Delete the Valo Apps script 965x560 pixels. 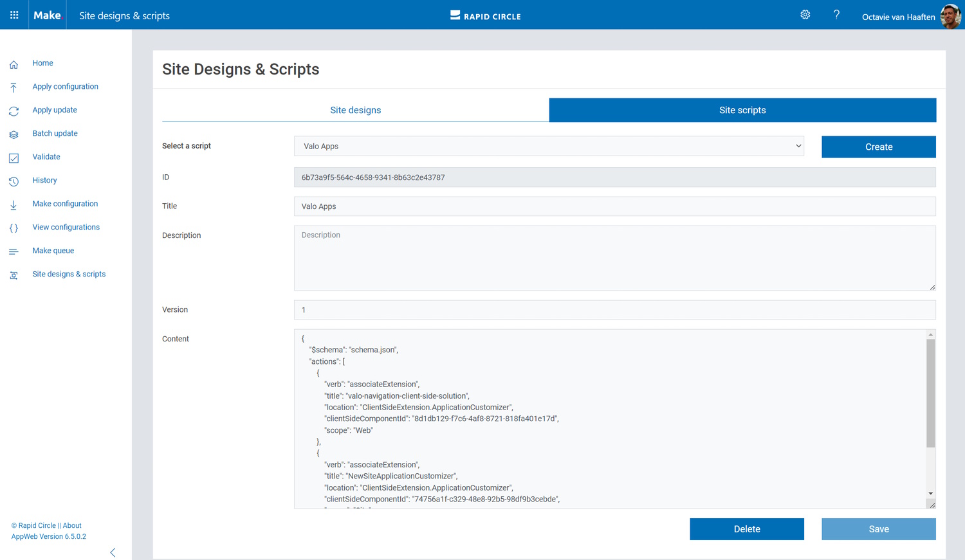point(746,529)
